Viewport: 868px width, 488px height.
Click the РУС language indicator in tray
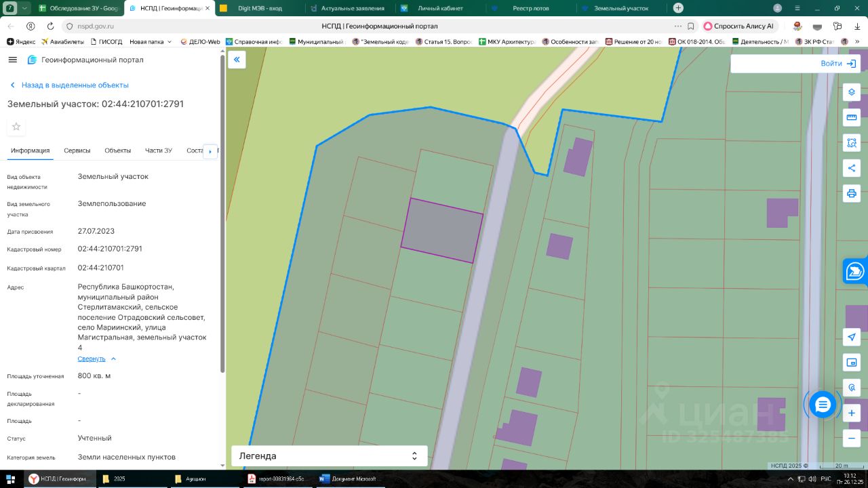825,479
